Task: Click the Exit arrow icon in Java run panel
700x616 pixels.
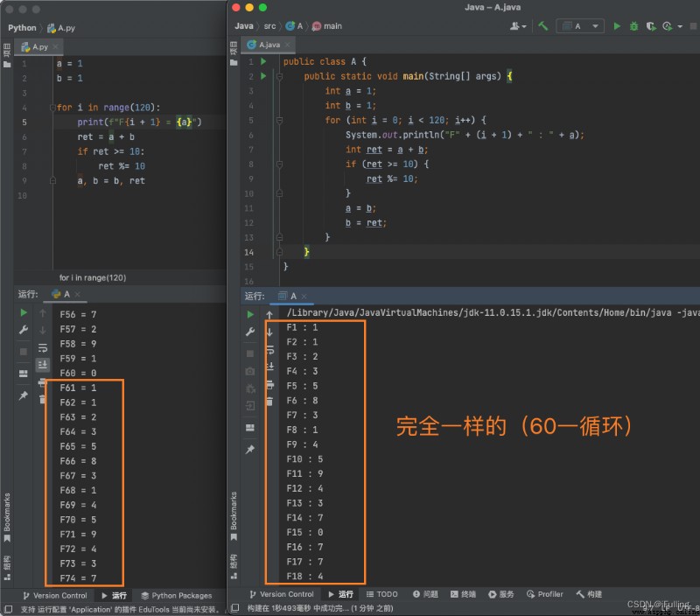Action: [x=250, y=406]
